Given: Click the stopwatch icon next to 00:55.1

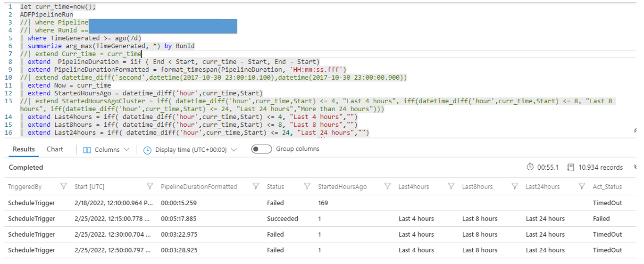Looking at the screenshot, I should coord(530,167).
